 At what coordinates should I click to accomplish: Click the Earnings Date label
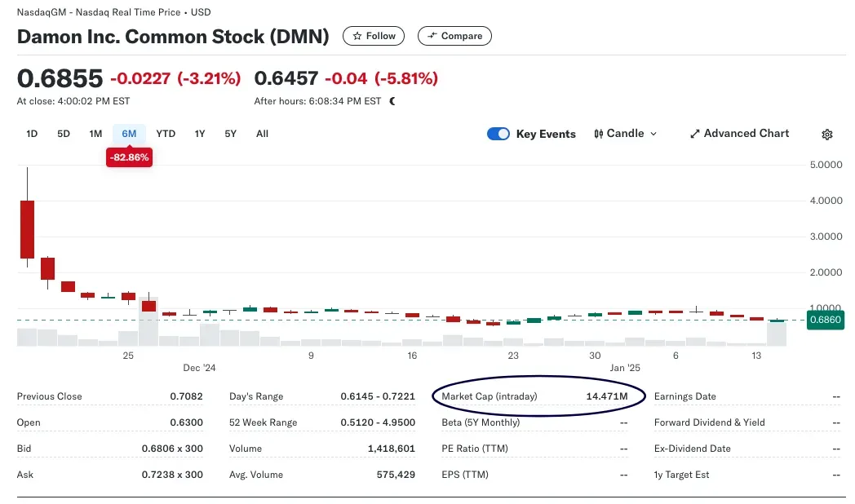click(685, 396)
